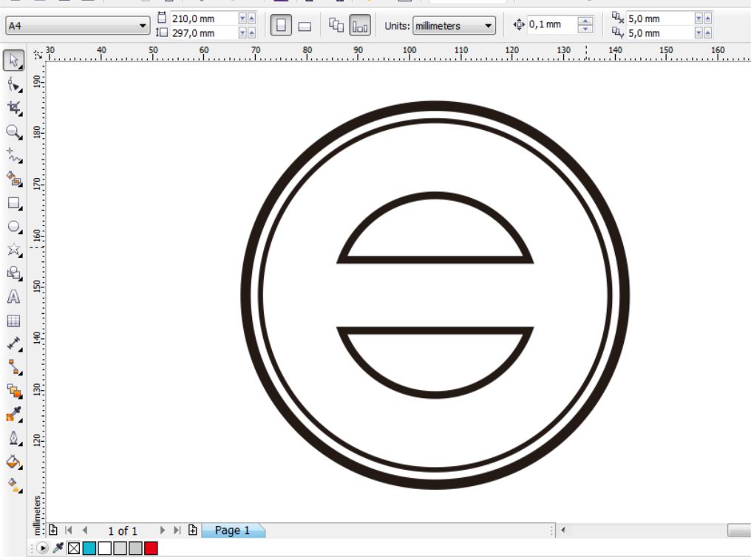Select the Table tool
Viewport: 751px width, 560px height.
click(14, 321)
